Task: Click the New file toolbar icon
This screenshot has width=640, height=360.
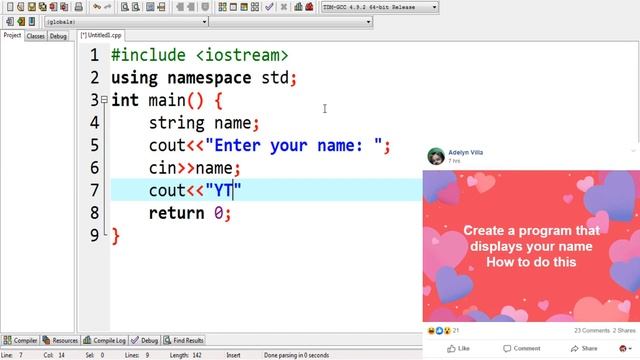Action: click(10, 7)
